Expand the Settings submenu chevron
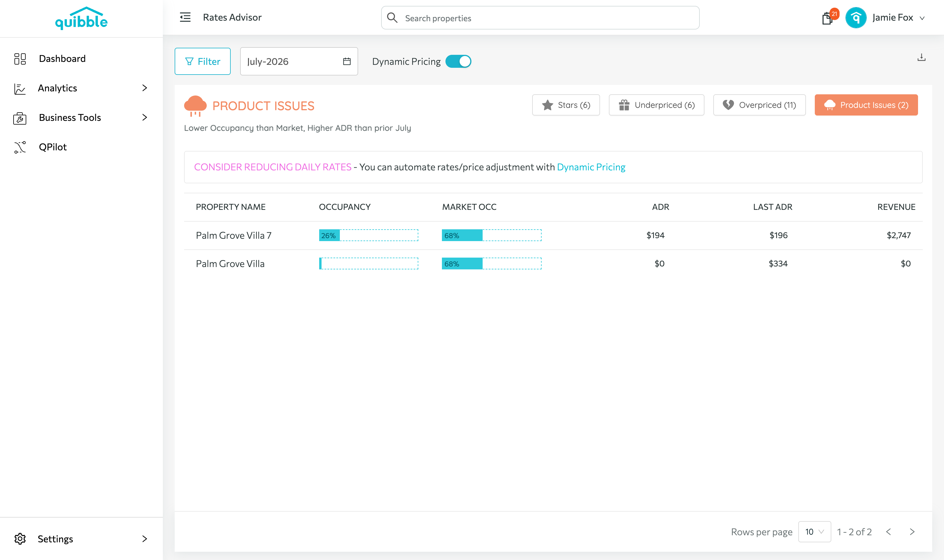Image resolution: width=944 pixels, height=560 pixels. tap(145, 538)
